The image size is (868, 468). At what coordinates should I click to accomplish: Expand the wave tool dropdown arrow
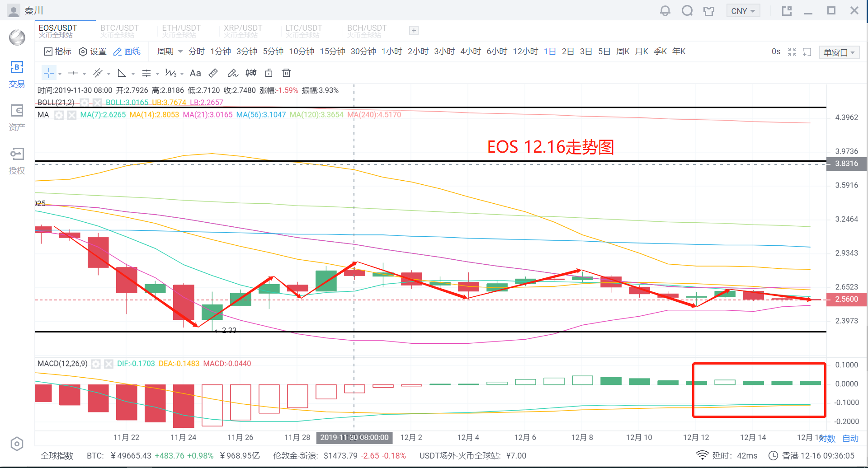182,74
